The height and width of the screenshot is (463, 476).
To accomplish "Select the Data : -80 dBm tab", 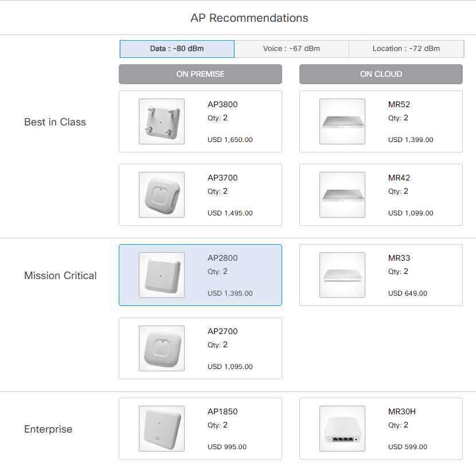I will (177, 49).
